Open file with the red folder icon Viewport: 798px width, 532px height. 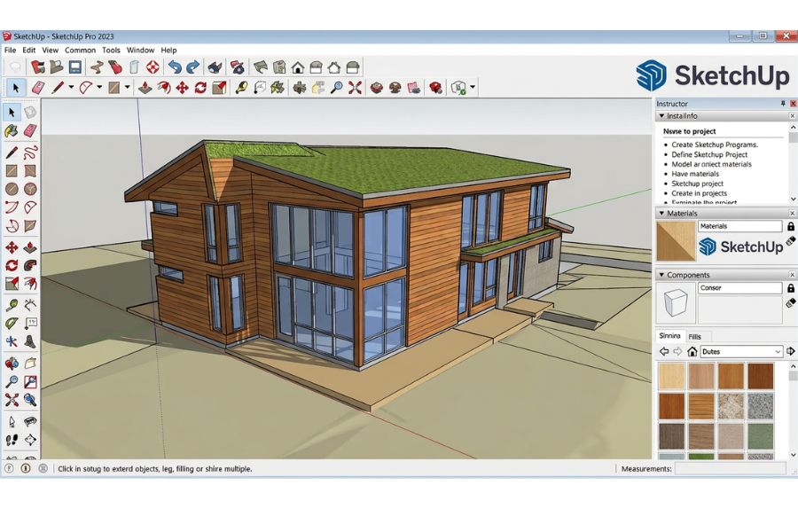coord(37,67)
